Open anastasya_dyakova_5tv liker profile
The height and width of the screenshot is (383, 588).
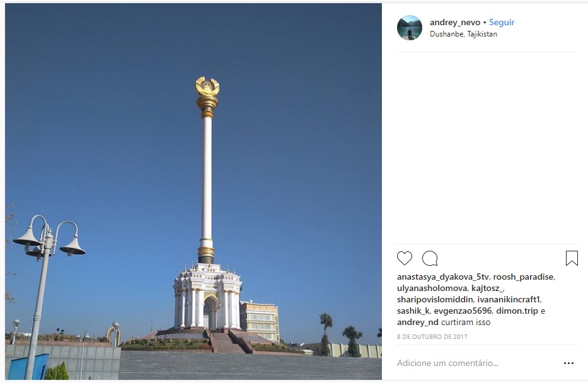pos(442,277)
